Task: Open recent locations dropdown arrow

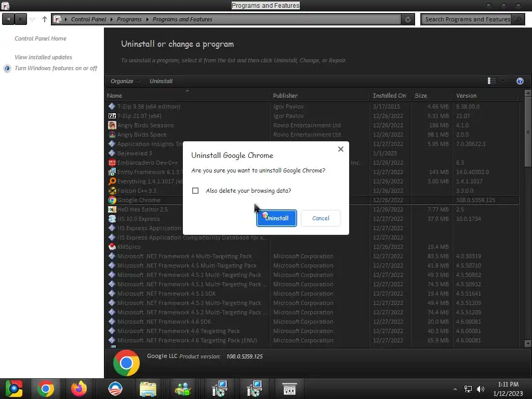Action: coord(32,19)
